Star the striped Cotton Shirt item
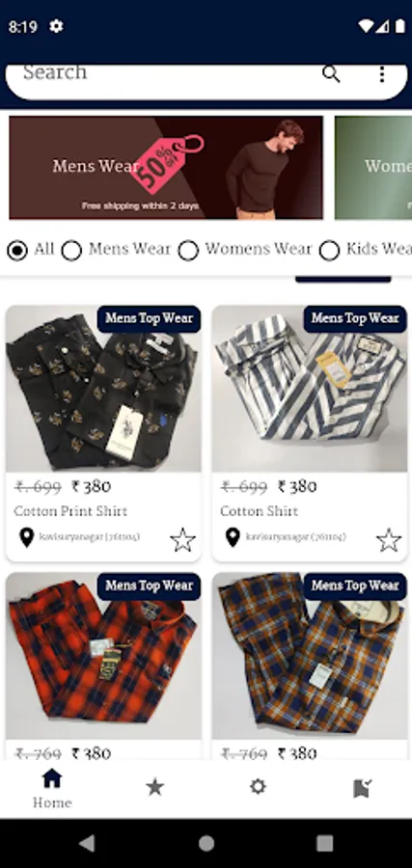This screenshot has width=412, height=868. point(389,540)
